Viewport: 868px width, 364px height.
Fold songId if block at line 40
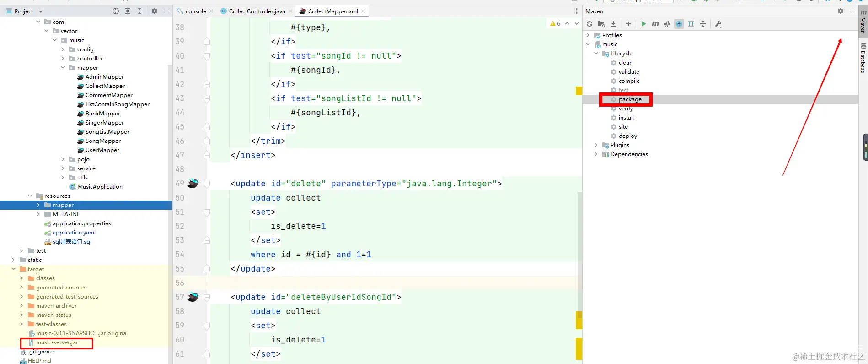(x=207, y=56)
